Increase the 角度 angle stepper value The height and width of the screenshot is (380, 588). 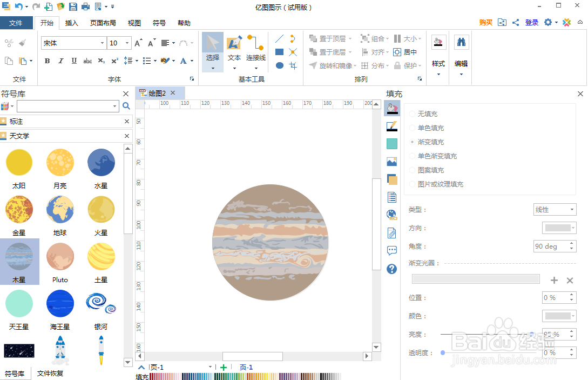[x=571, y=243]
